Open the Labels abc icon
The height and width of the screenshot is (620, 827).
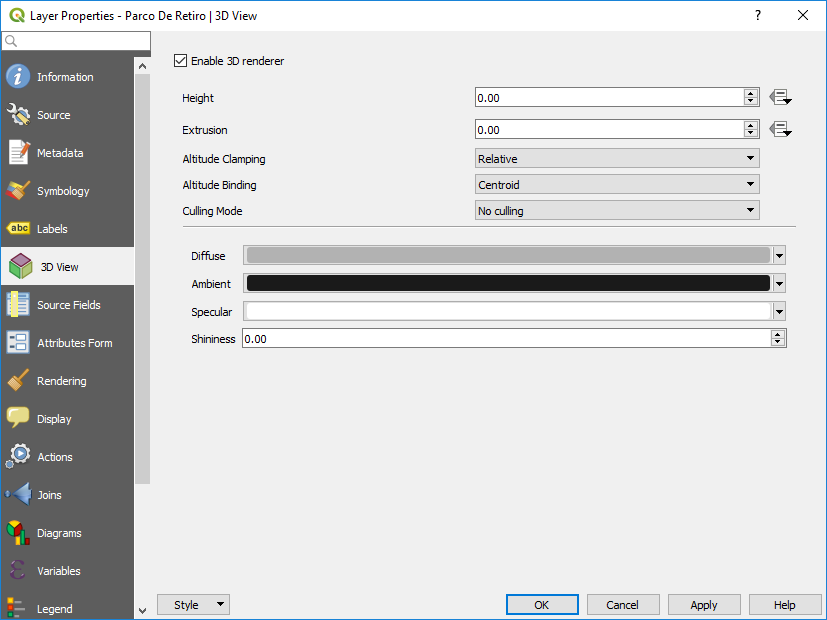coord(18,229)
